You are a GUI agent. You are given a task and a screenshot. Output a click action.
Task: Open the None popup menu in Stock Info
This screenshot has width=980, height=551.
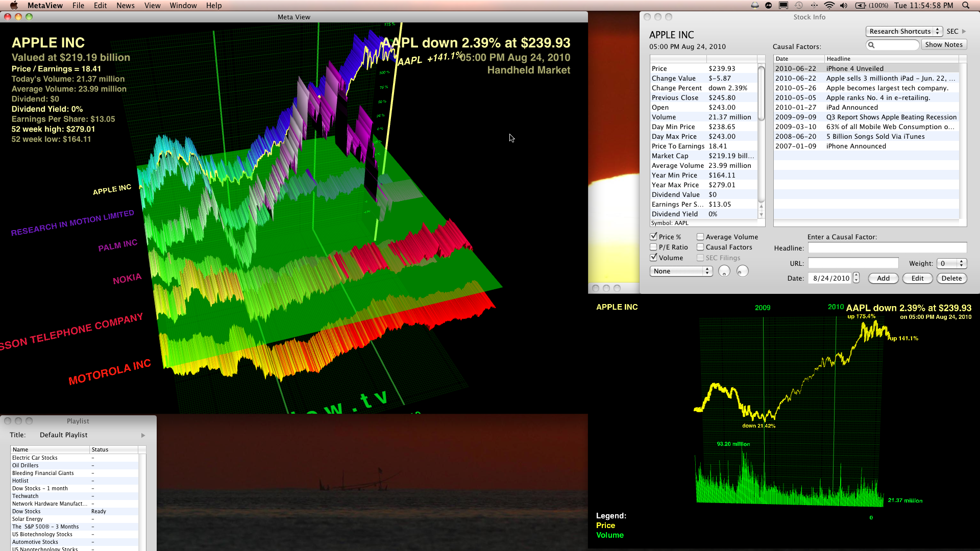681,271
